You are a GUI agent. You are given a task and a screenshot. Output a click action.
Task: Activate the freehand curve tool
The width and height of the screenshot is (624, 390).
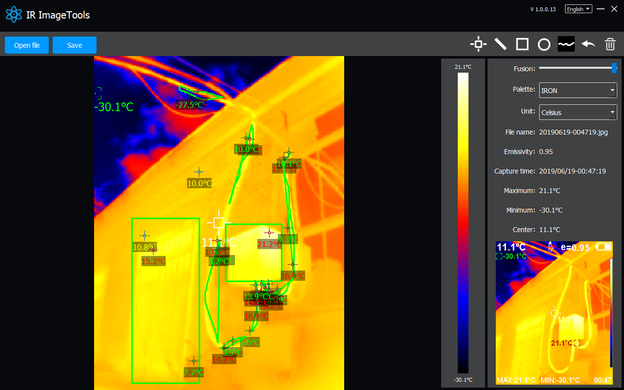pos(566,44)
